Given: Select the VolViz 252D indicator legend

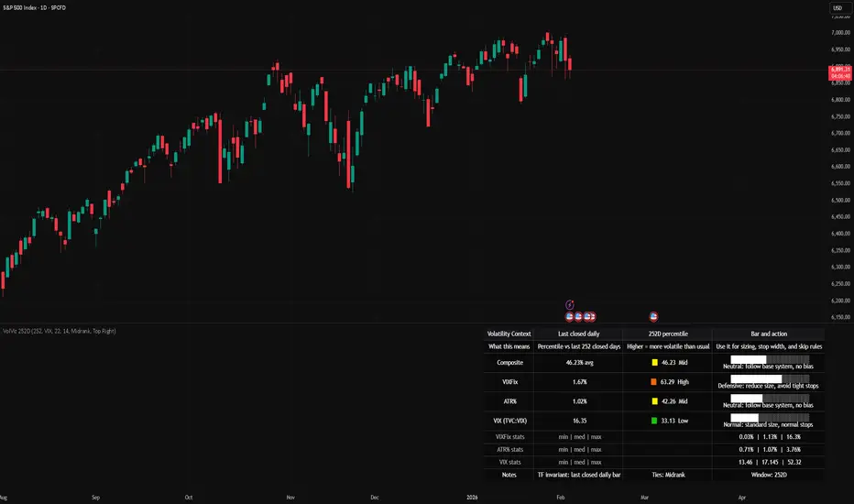Looking at the screenshot, I should [60, 331].
